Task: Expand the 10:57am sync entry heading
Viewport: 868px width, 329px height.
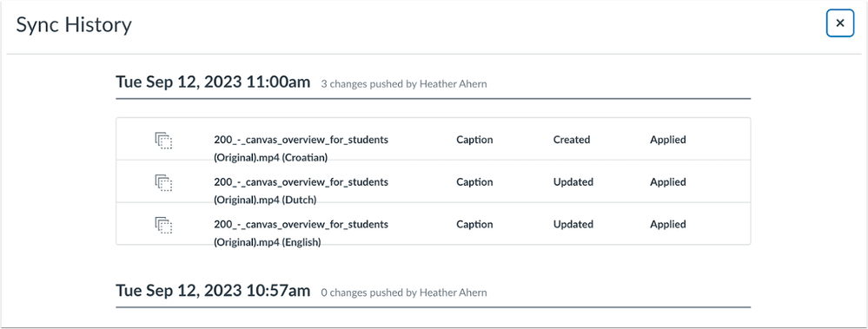Action: point(213,291)
